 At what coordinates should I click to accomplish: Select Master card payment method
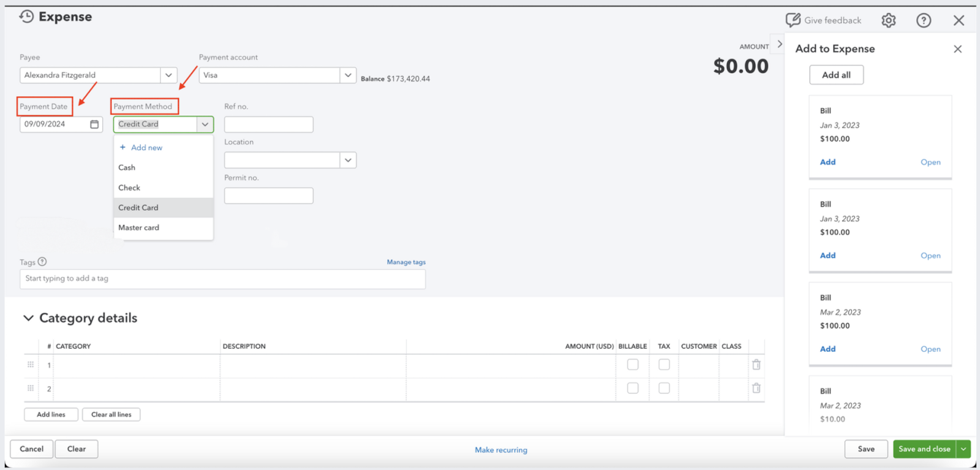click(x=164, y=227)
